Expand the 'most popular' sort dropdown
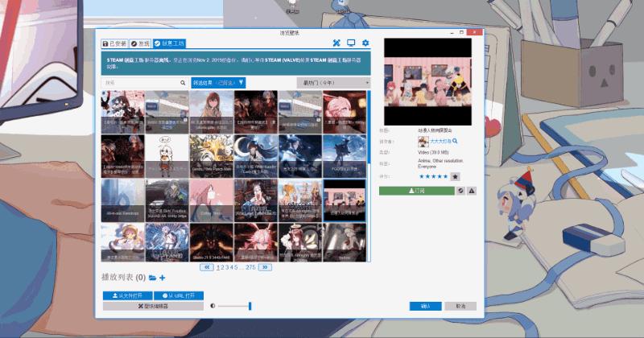This screenshot has height=338, width=644. [333, 83]
